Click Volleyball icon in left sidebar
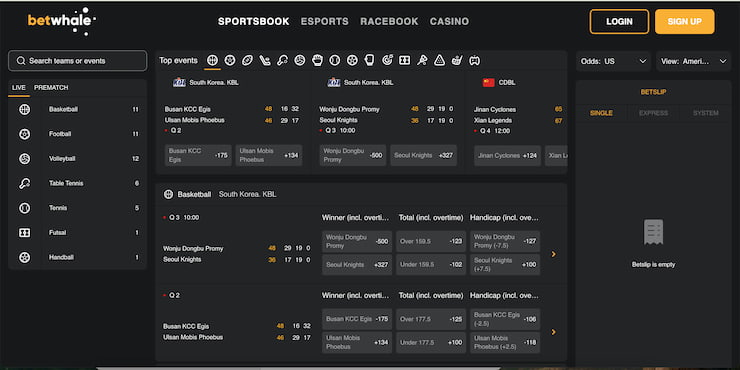The width and height of the screenshot is (740, 370). 25,159
